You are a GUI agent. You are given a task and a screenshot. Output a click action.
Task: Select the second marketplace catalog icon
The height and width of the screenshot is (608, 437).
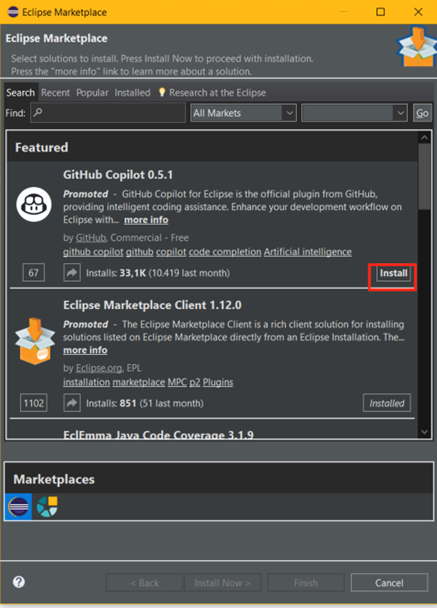(47, 506)
